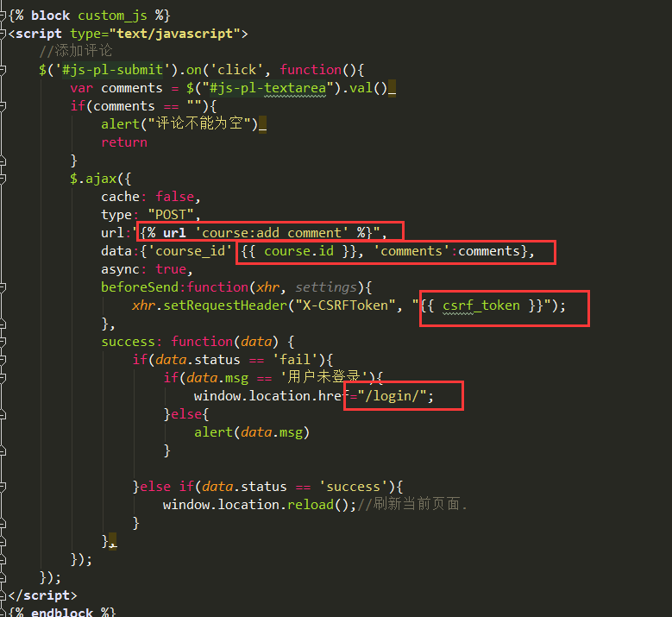672x617 pixels.
Task: Click the 'click' event string
Action: (236, 70)
